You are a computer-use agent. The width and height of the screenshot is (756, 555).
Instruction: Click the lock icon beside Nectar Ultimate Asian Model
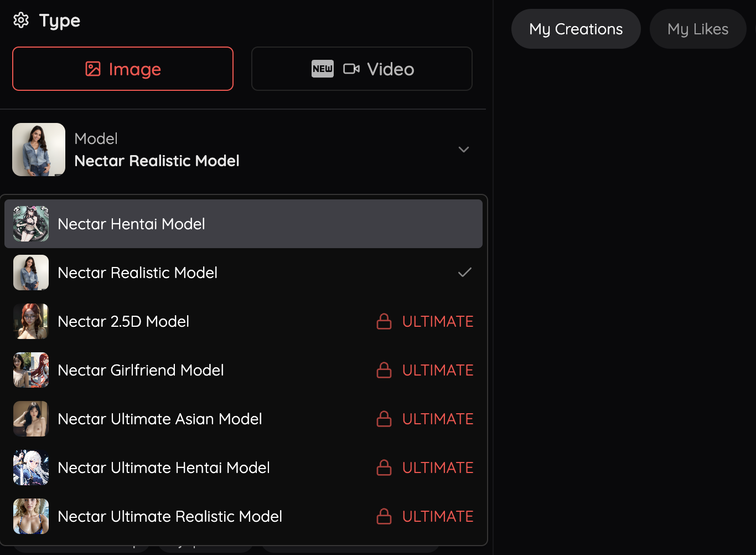point(384,419)
